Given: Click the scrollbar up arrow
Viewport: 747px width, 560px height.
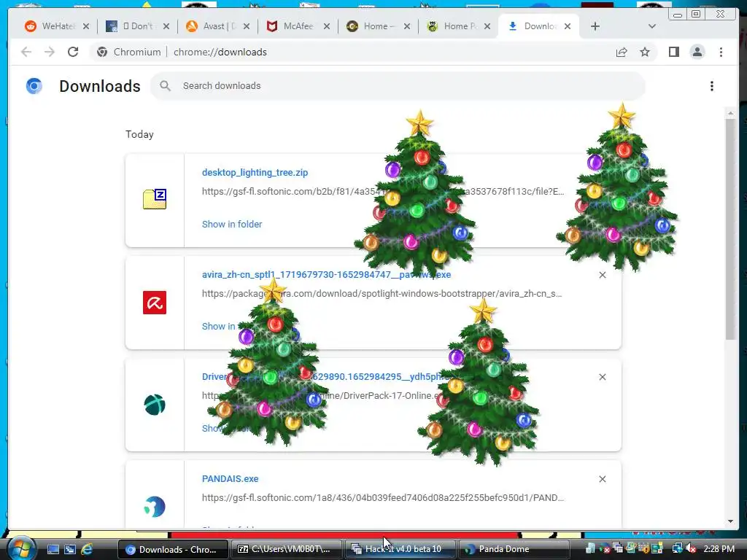Looking at the screenshot, I should [731, 113].
